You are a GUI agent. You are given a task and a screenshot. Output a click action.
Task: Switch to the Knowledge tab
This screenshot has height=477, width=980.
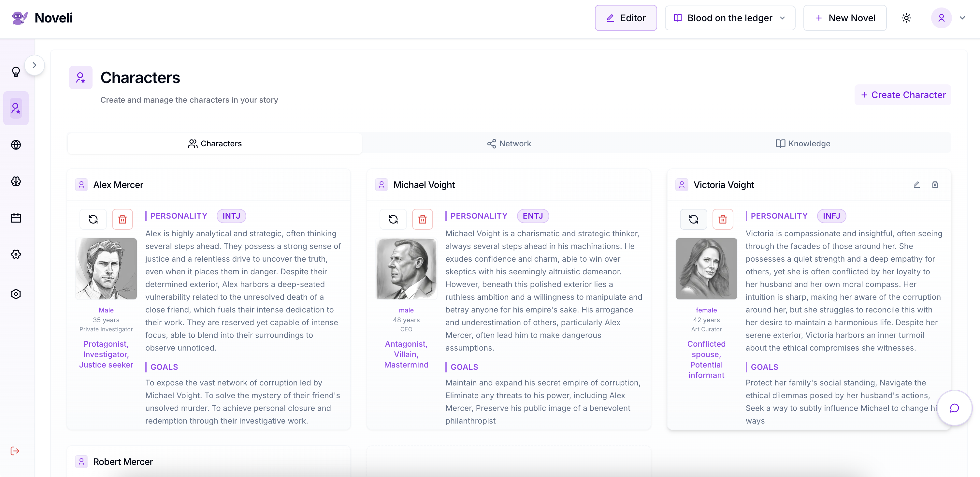pyautogui.click(x=803, y=143)
